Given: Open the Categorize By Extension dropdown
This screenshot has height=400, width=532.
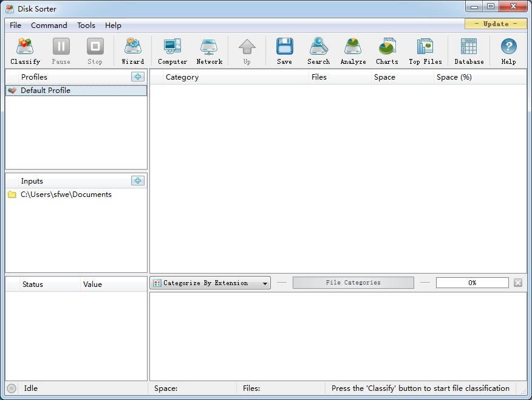Looking at the screenshot, I should tap(210, 283).
